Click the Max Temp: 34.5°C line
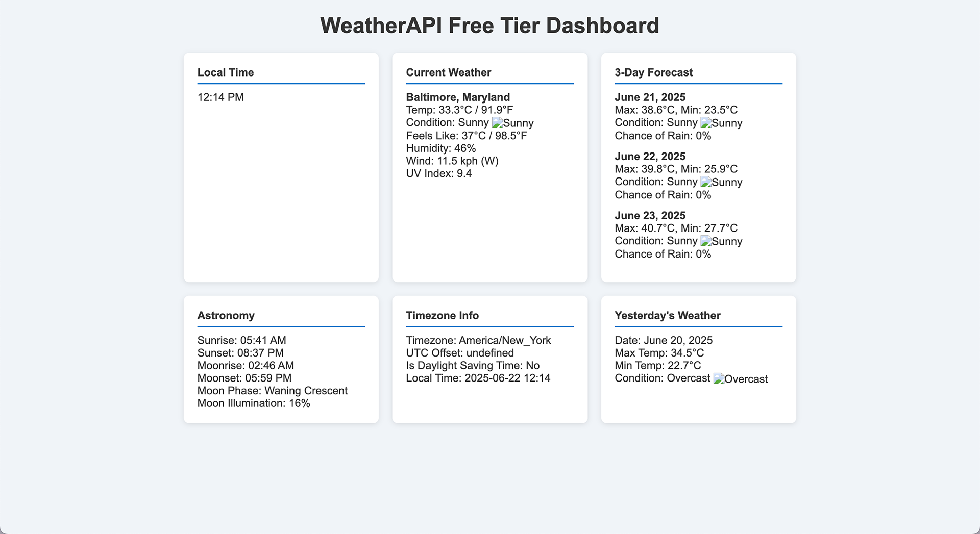Viewport: 980px width, 534px height. [x=659, y=353]
